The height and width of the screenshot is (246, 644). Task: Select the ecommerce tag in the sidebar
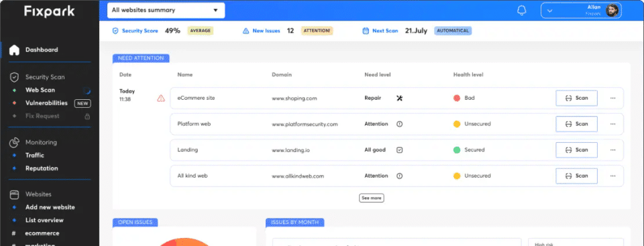point(42,233)
